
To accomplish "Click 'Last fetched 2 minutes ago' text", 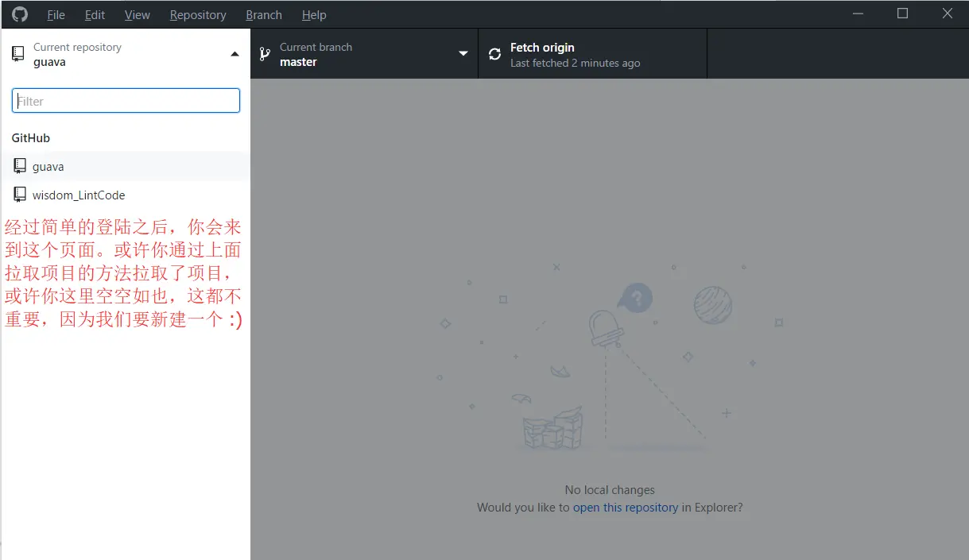I will (x=575, y=64).
